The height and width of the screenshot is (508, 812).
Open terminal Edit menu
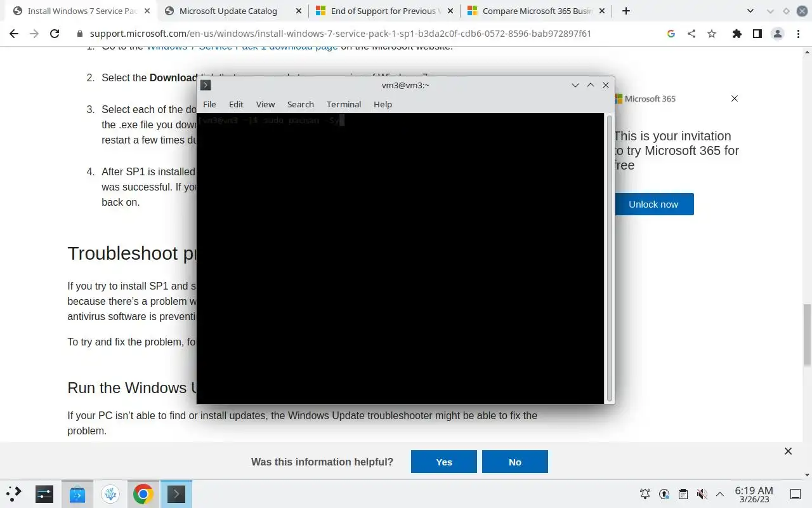236,104
